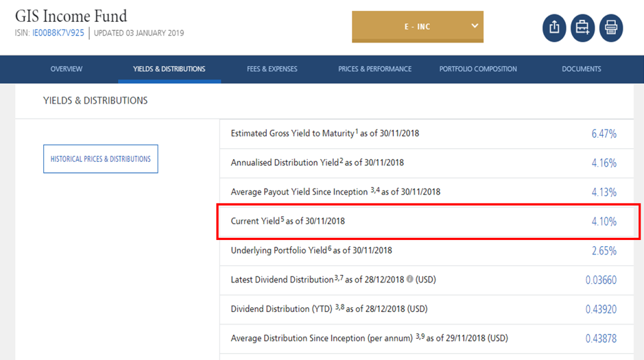This screenshot has width=644, height=360.
Task: Click the Historical Prices & Distributions button
Action: click(101, 159)
